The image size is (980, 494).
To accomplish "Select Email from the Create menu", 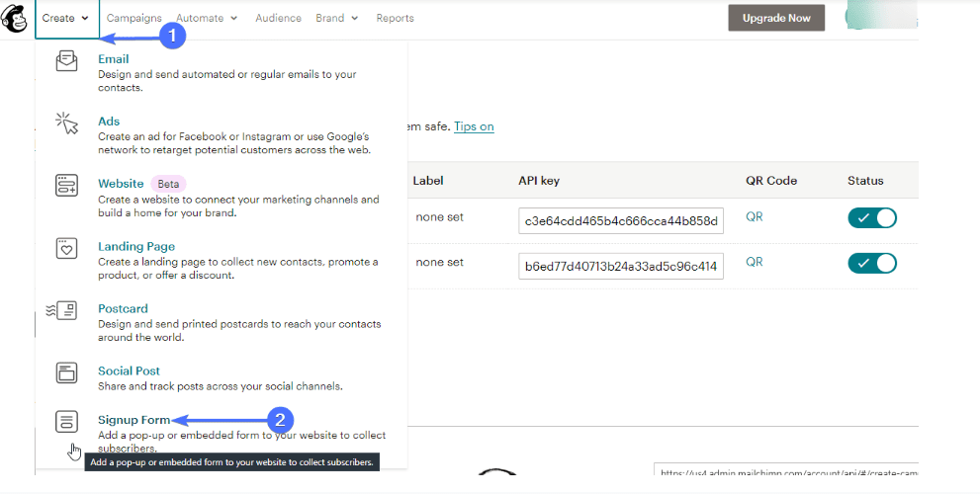I will click(x=113, y=58).
